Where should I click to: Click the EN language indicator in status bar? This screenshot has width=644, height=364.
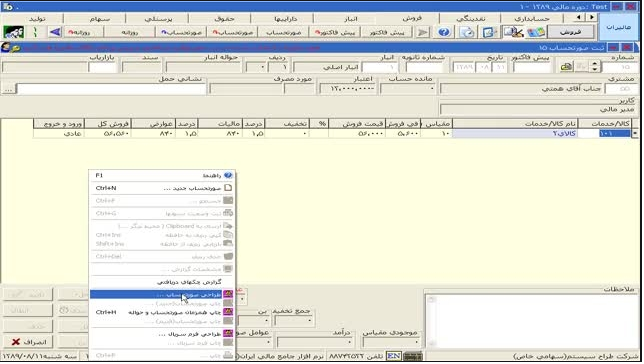click(x=393, y=356)
